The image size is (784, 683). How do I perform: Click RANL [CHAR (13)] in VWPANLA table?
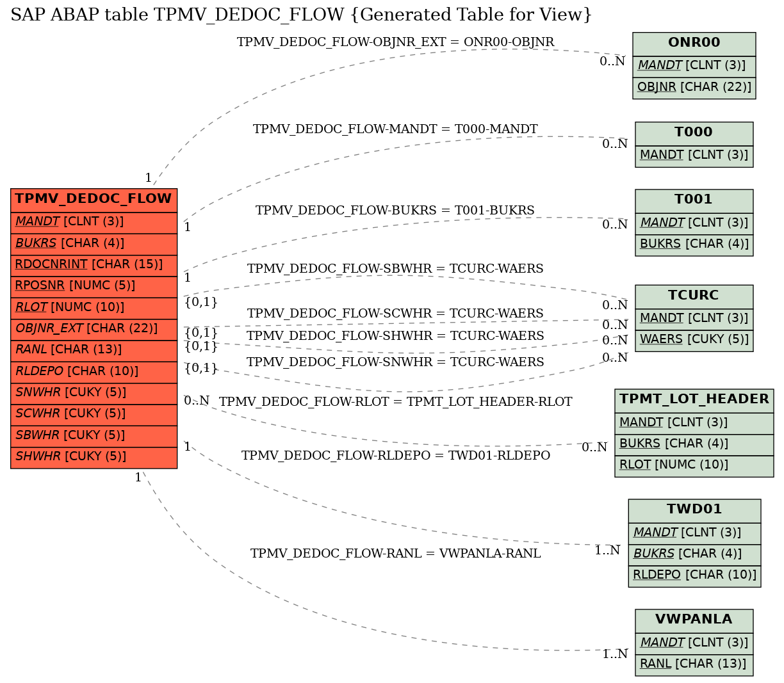point(694,664)
